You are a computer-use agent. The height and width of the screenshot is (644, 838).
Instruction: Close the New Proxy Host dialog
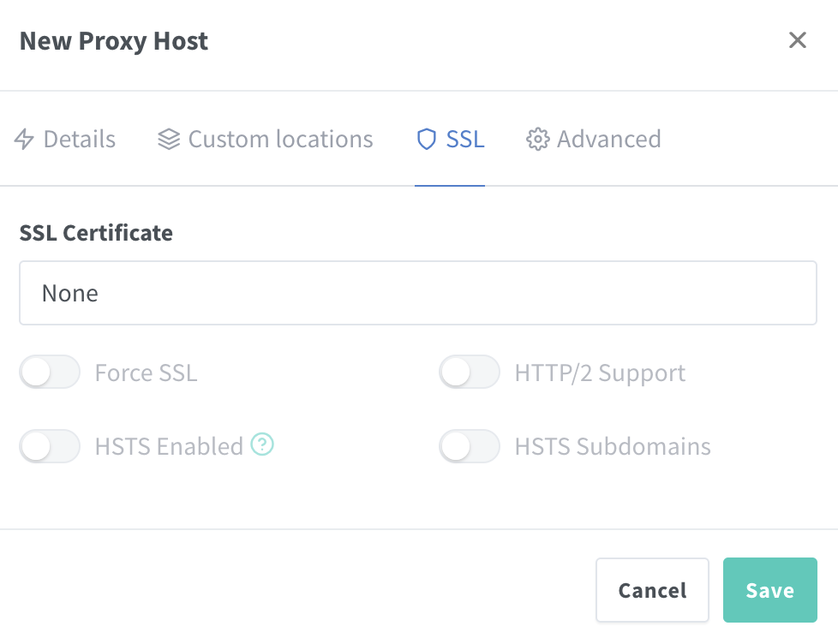tap(798, 40)
